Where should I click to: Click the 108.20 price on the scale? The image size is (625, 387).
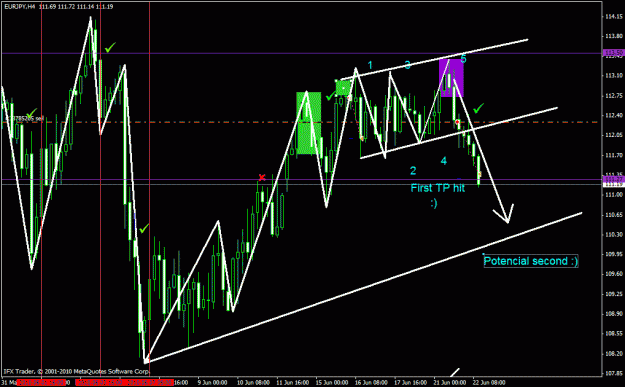click(614, 354)
